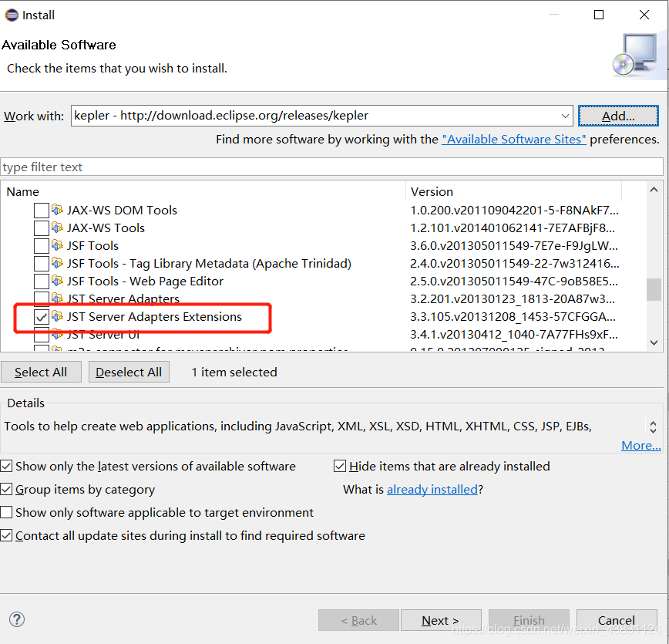Open the help question mark icon
The image size is (669, 644).
tap(16, 619)
